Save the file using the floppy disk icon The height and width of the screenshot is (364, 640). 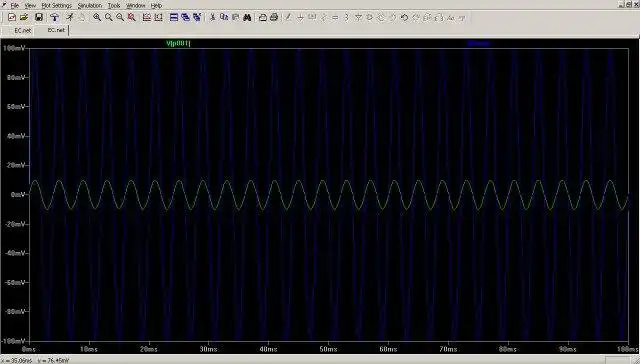coord(39,18)
